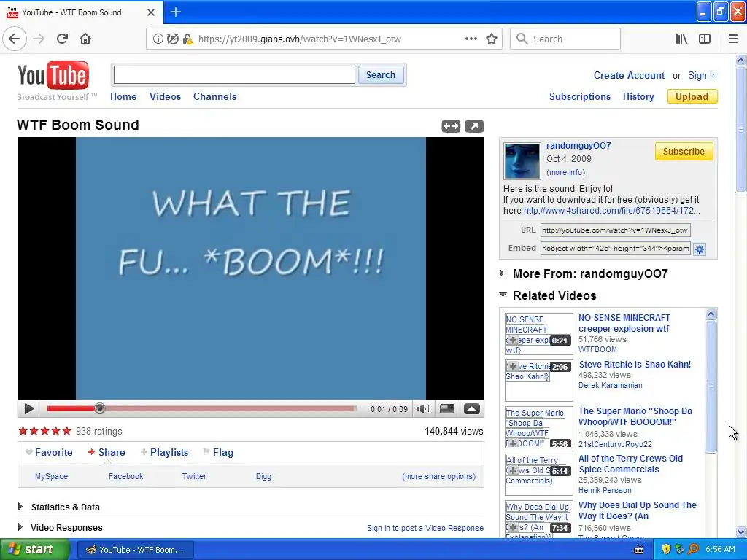747x560 pixels.
Task: Open the Home navigation item
Action: click(123, 96)
